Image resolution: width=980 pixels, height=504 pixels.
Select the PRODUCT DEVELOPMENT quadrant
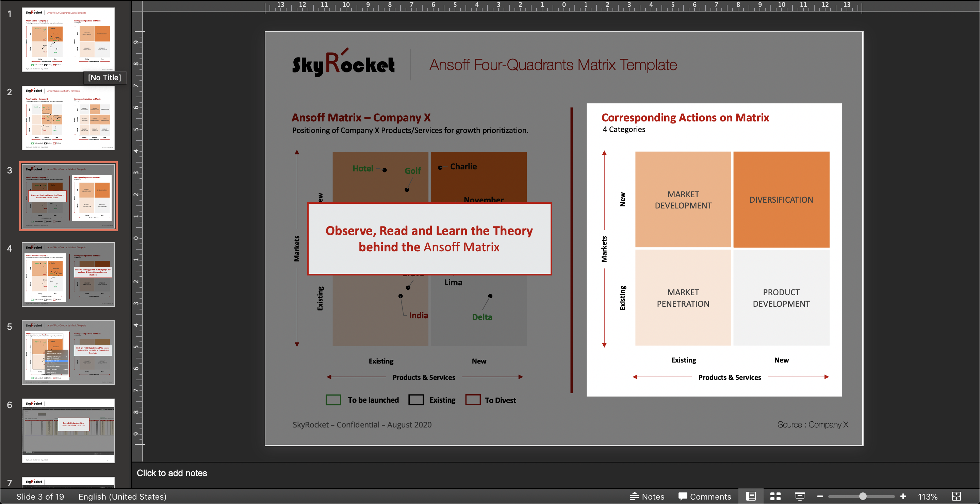tap(781, 298)
